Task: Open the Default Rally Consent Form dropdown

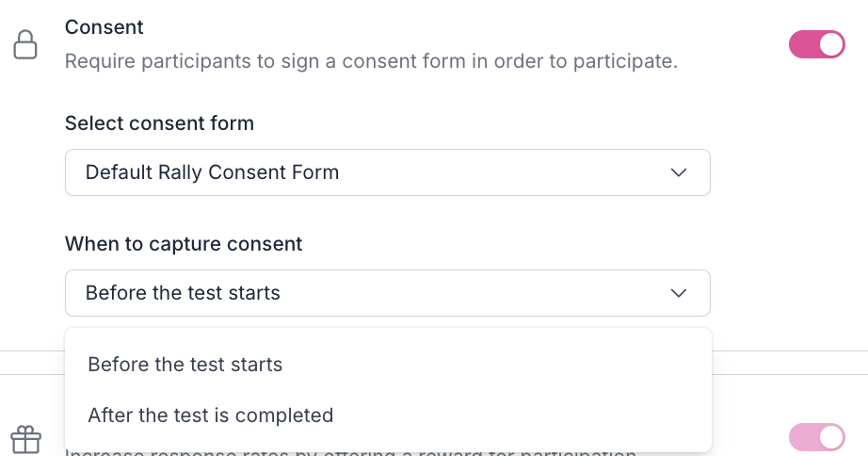Action: click(x=387, y=172)
